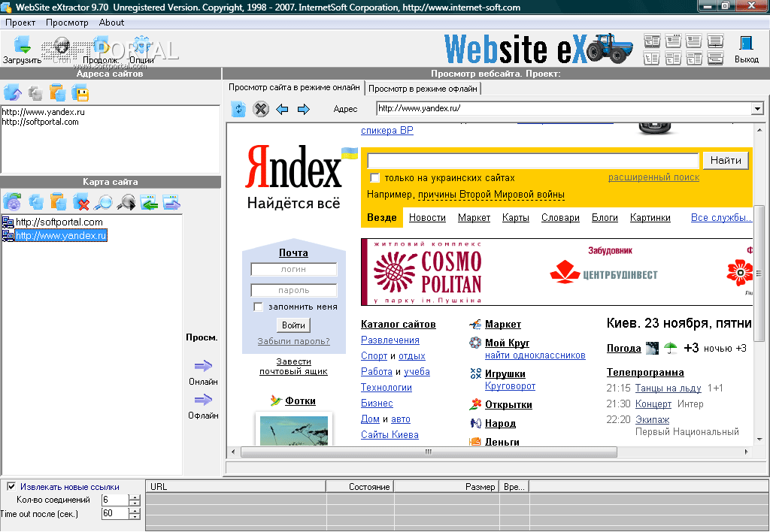Screen dimensions: 770x532
Task: Click the horizontal scrollbar thumb of the web page
Action: (x=428, y=452)
